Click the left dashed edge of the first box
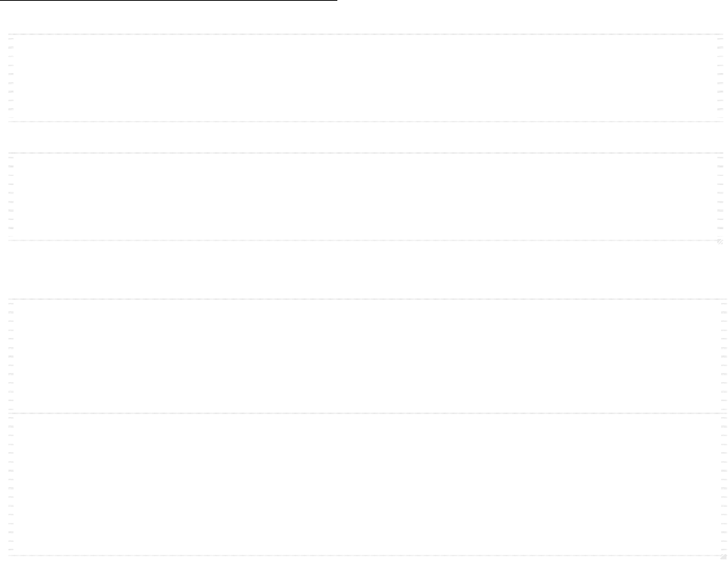The width and height of the screenshot is (728, 561). click(11, 78)
